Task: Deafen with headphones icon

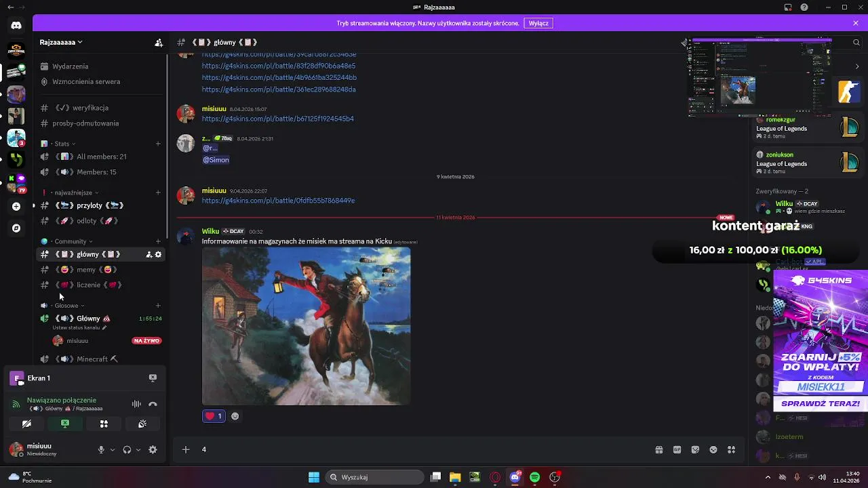Action: [x=127, y=450]
